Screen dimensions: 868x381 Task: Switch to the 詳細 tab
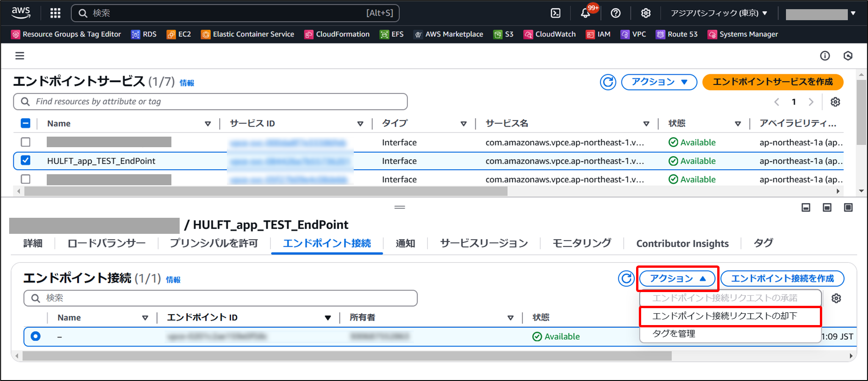pos(33,243)
